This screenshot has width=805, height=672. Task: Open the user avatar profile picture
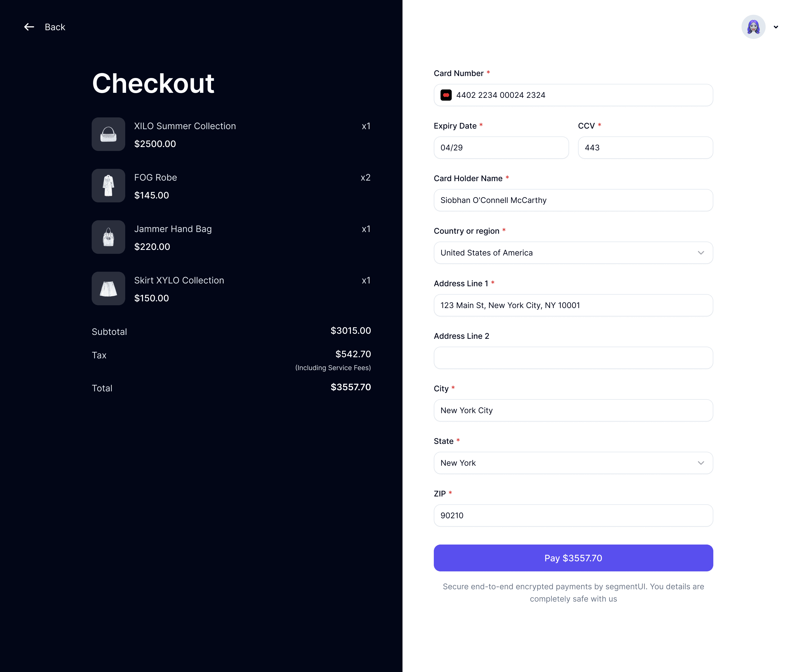pos(753,27)
